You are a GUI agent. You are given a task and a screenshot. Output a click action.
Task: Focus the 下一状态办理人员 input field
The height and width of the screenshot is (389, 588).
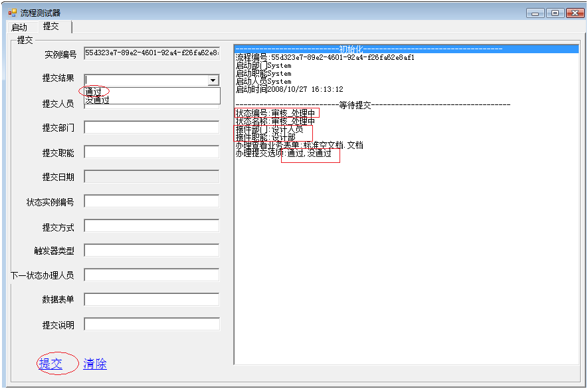[x=151, y=275]
